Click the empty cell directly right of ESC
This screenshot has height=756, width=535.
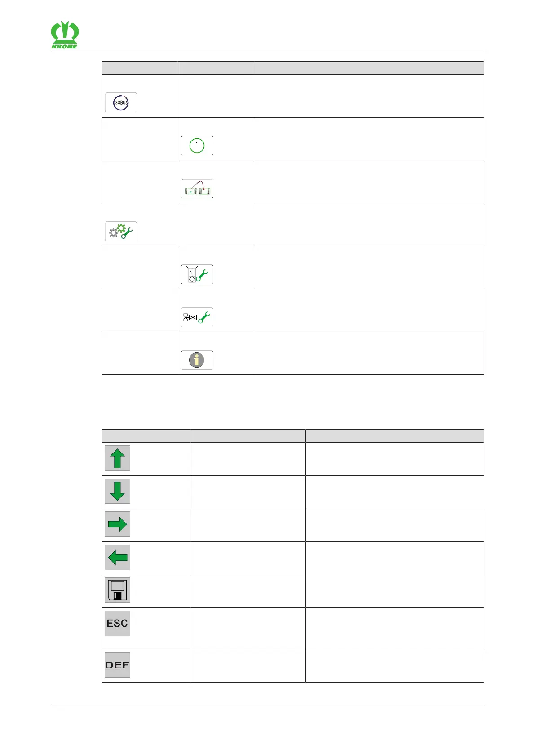pyautogui.click(x=248, y=629)
